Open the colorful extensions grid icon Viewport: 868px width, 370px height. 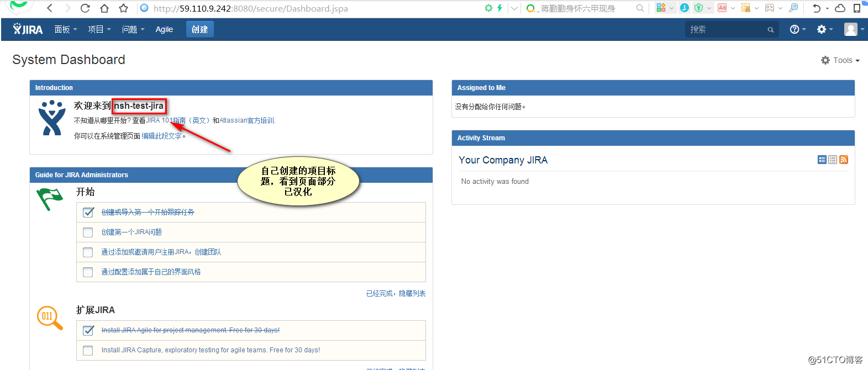pos(661,8)
